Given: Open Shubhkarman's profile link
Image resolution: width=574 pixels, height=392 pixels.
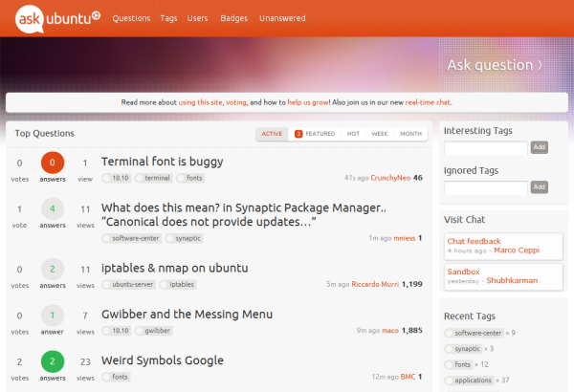Looking at the screenshot, I should [x=512, y=281].
